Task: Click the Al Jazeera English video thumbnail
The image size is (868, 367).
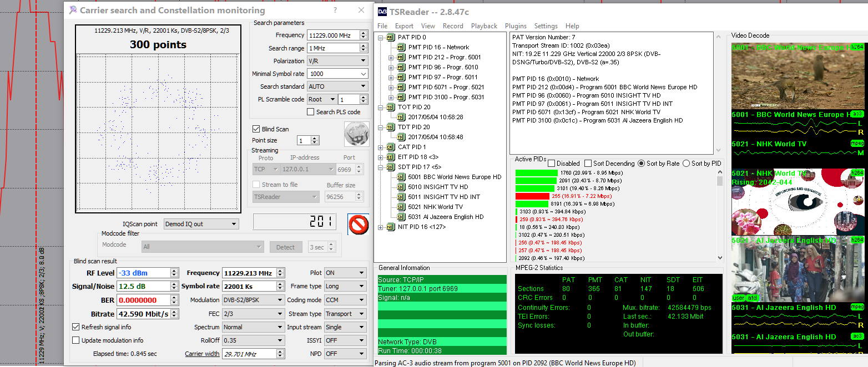Action: point(798,268)
